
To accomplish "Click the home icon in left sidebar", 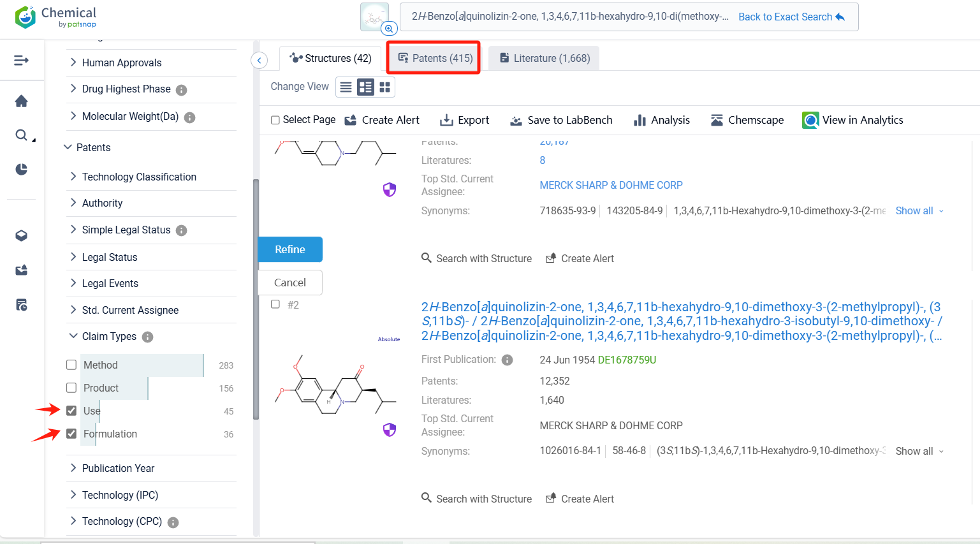I will pyautogui.click(x=21, y=101).
